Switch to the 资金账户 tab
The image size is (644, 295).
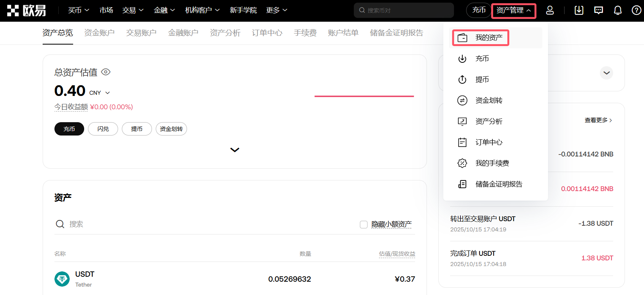(99, 33)
